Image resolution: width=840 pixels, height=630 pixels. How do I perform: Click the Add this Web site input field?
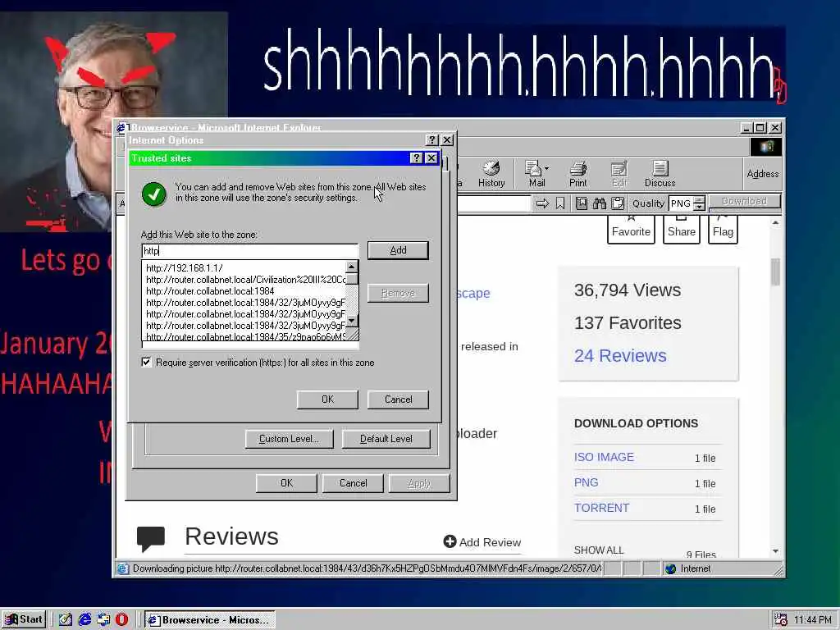(250, 251)
